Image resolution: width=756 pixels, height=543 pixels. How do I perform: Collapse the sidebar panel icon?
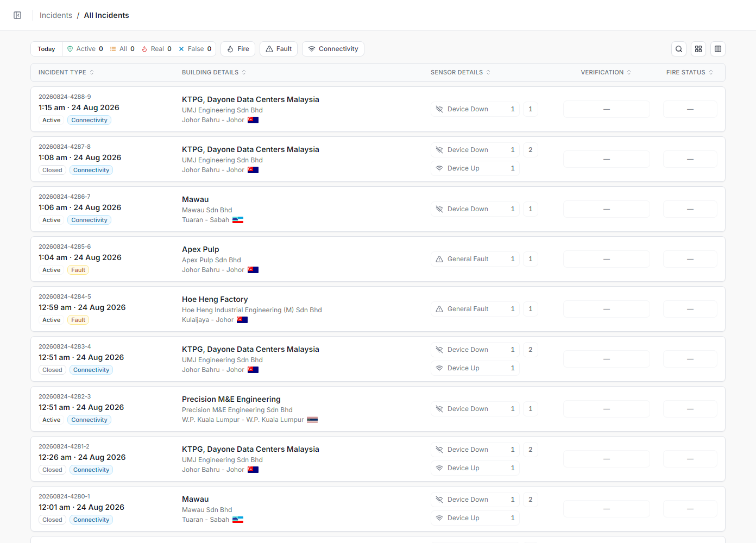[17, 15]
